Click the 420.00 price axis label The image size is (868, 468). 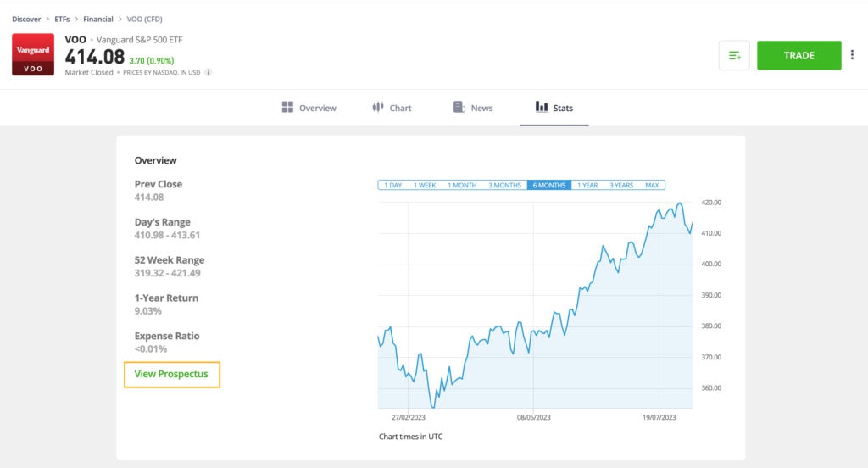[711, 202]
